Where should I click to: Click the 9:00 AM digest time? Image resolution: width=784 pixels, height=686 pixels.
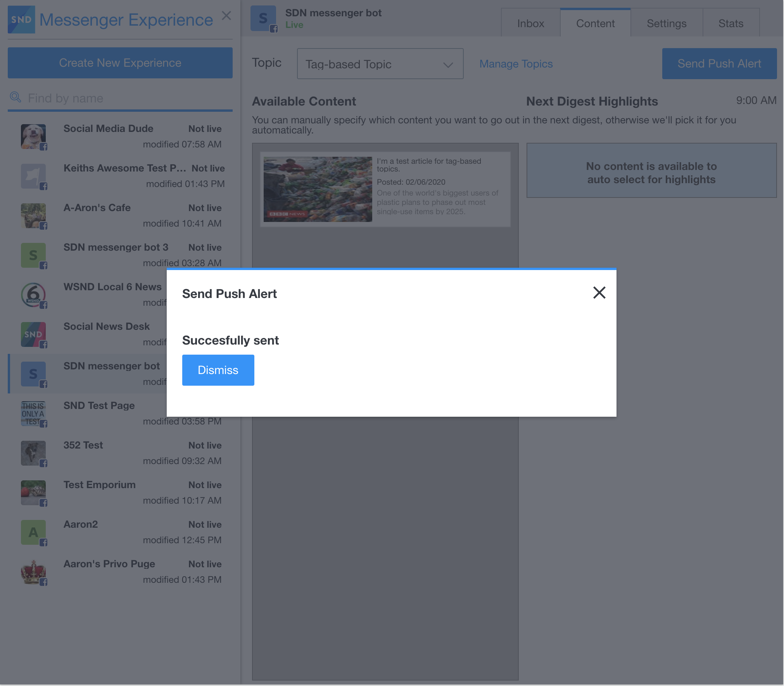tap(756, 100)
